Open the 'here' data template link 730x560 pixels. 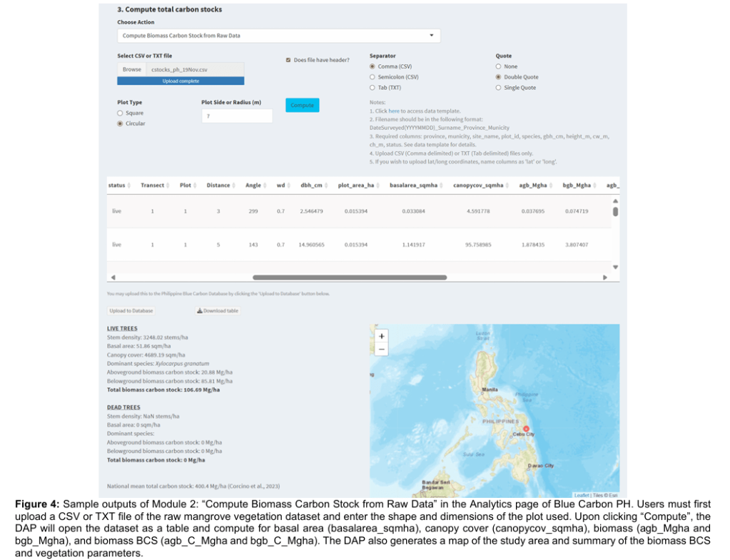(393, 111)
